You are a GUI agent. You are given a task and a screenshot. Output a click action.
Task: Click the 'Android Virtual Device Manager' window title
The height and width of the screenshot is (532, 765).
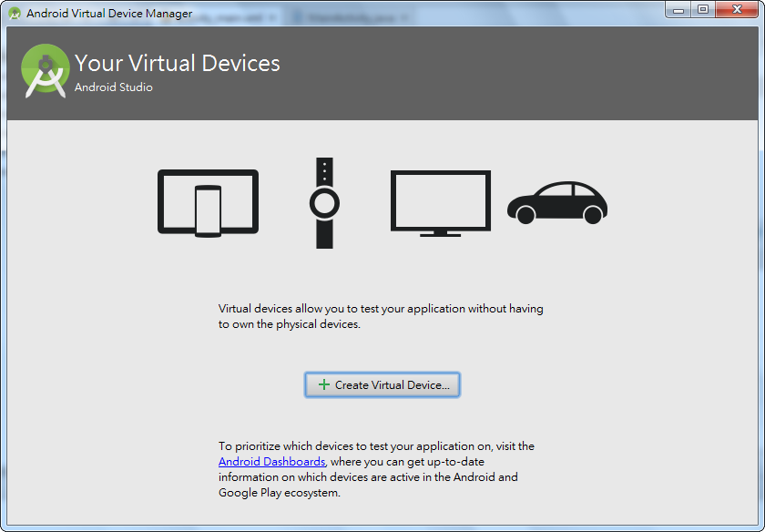pyautogui.click(x=109, y=14)
